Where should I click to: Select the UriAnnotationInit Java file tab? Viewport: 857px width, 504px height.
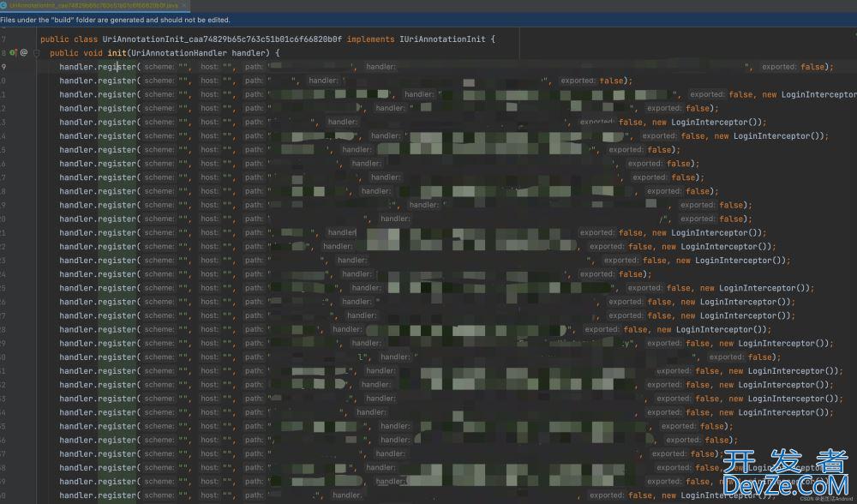click(94, 5)
